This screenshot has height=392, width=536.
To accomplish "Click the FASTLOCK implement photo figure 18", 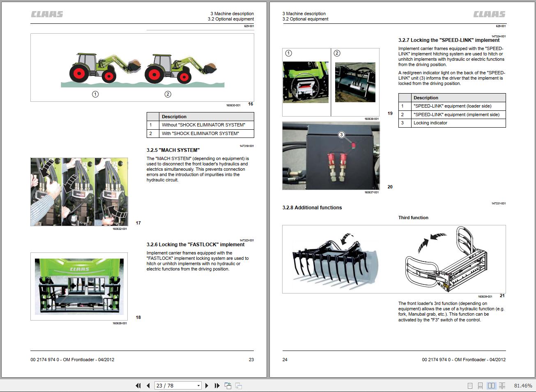I will click(79, 287).
